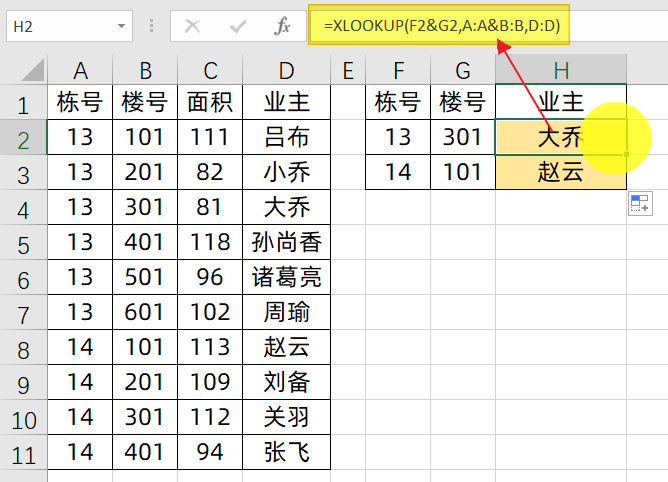Select row 4 header

(x=23, y=207)
